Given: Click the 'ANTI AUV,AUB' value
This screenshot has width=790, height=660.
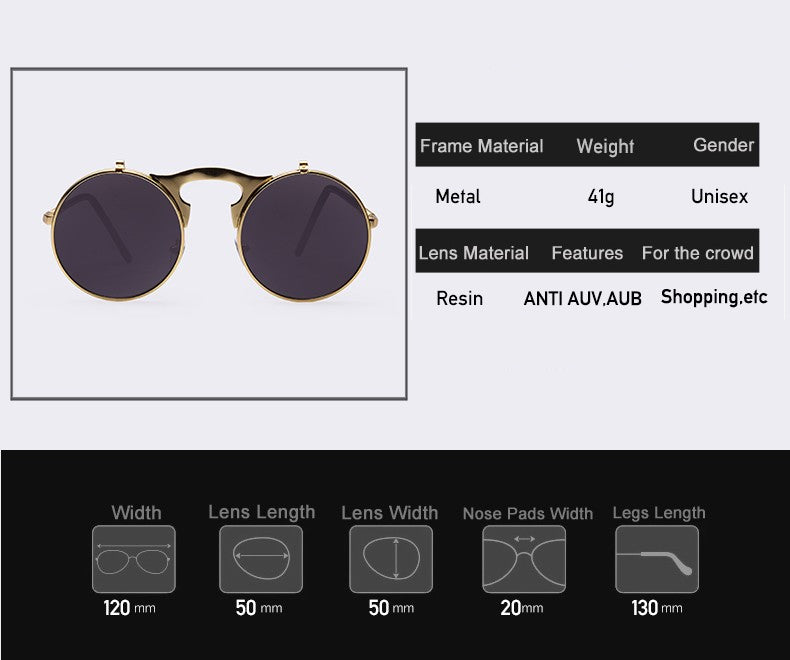Looking at the screenshot, I should 582,299.
